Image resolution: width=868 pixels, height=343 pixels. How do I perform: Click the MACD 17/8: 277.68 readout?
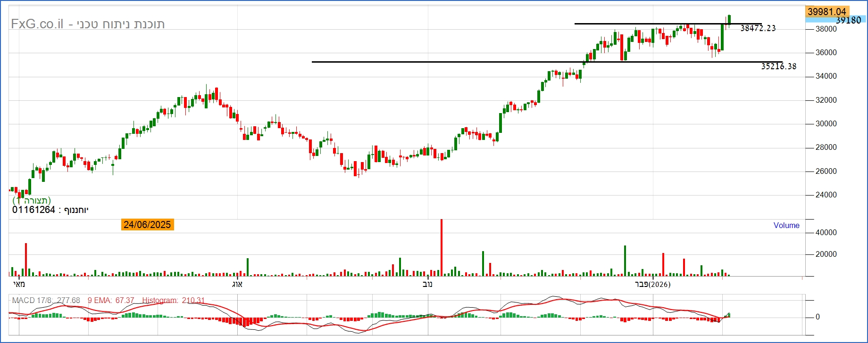pos(46,300)
